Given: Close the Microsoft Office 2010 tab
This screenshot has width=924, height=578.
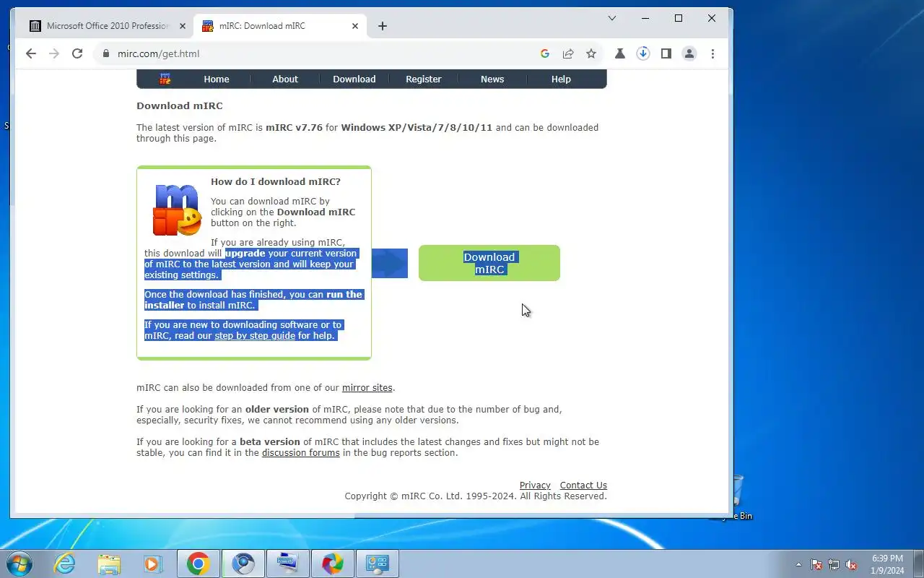Looking at the screenshot, I should click(x=182, y=26).
